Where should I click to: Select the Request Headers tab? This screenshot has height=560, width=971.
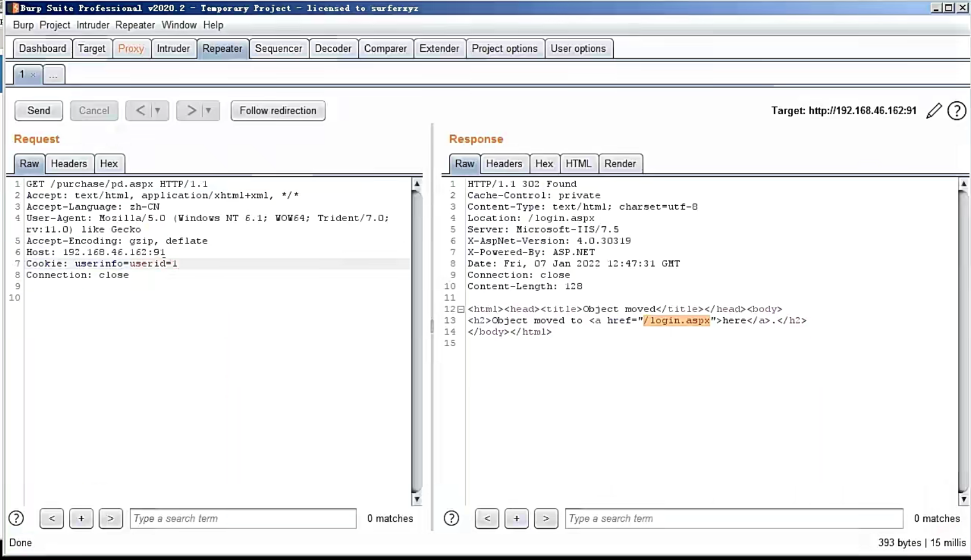pyautogui.click(x=69, y=164)
